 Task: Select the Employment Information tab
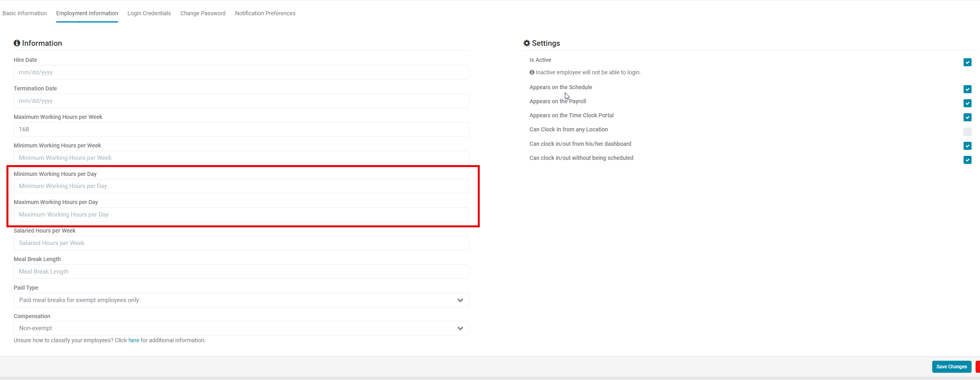pyautogui.click(x=87, y=13)
